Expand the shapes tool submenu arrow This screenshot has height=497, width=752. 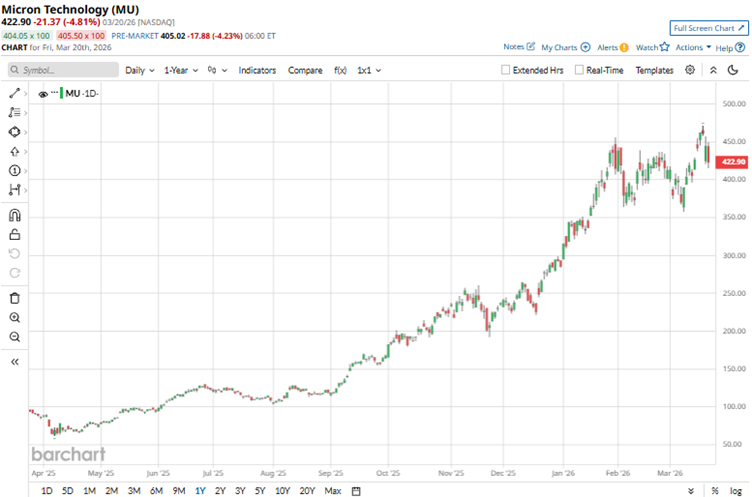tap(25, 132)
